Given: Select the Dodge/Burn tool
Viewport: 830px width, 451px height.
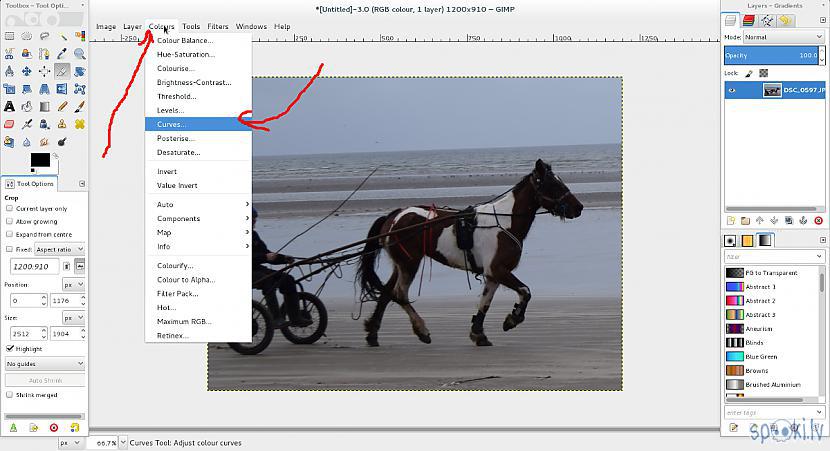Looking at the screenshot, I should [62, 141].
